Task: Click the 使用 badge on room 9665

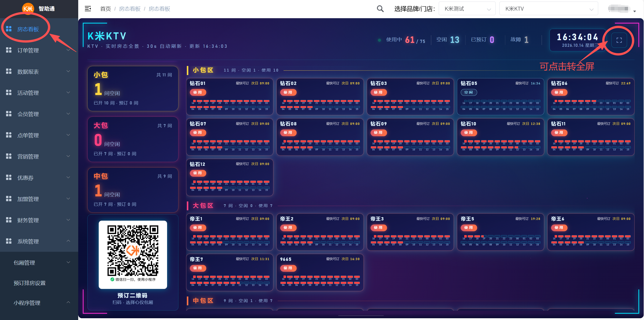Action: pyautogui.click(x=288, y=268)
